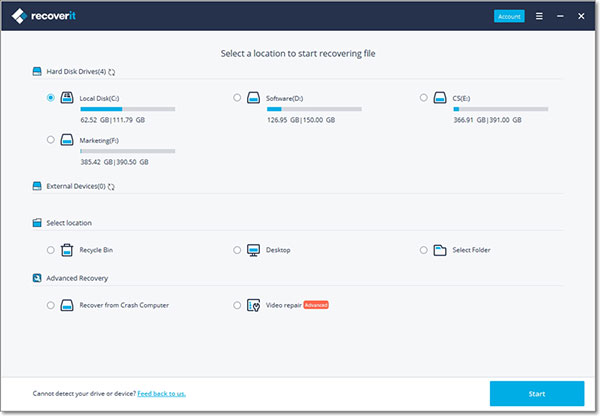Click the Local Disk(C:) drive icon
This screenshot has width=600, height=416.
(x=67, y=98)
